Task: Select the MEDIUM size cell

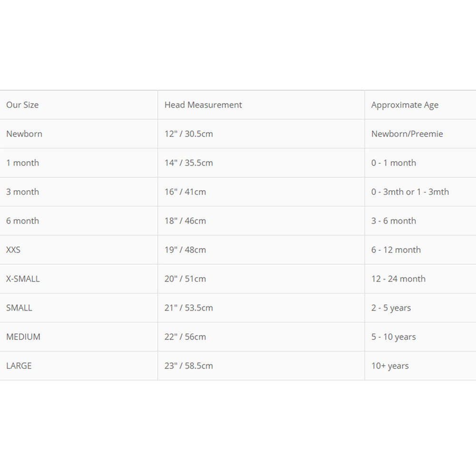Action: click(x=23, y=337)
